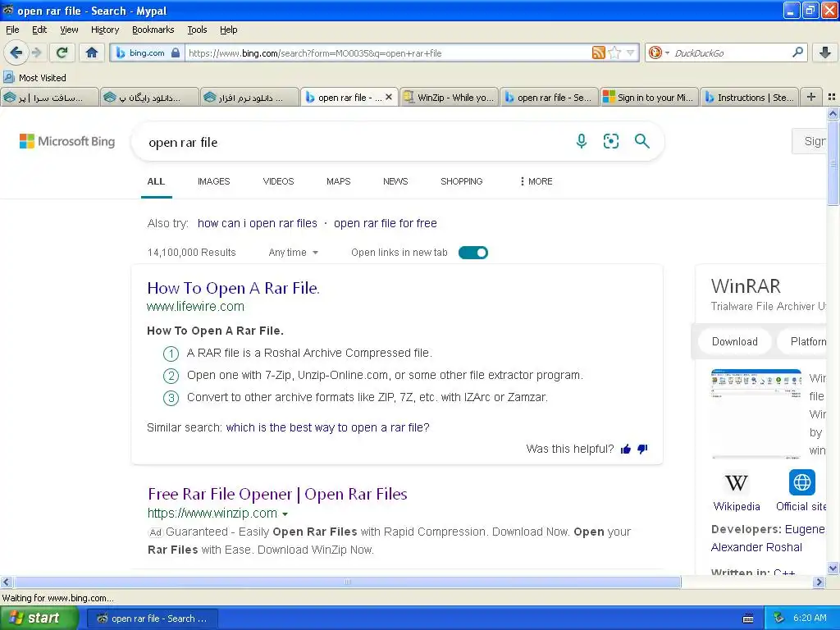Open the address bar history dropdown arrow
Viewport: 840px width, 630px height.
point(631,52)
